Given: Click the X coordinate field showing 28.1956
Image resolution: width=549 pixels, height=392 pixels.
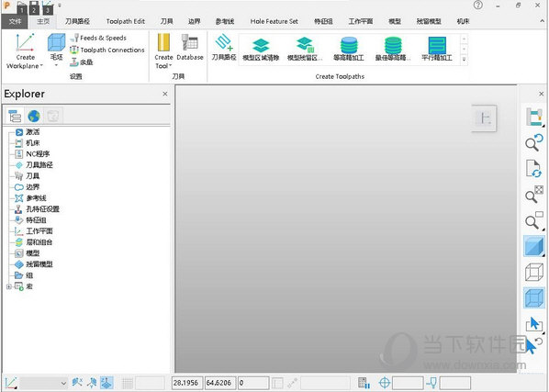Looking at the screenshot, I should 187,383.
